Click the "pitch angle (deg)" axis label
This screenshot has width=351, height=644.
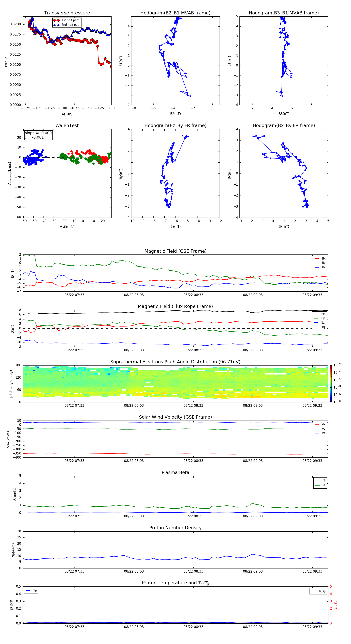(x=11, y=384)
